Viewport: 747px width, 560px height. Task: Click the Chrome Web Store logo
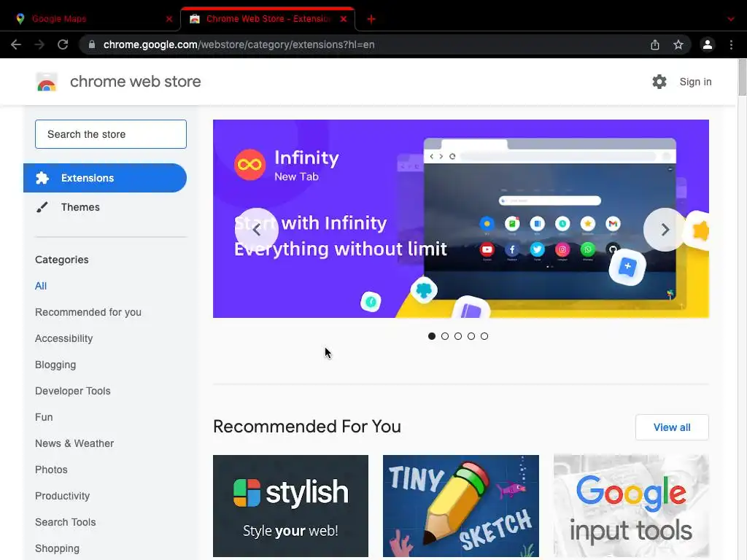click(47, 82)
